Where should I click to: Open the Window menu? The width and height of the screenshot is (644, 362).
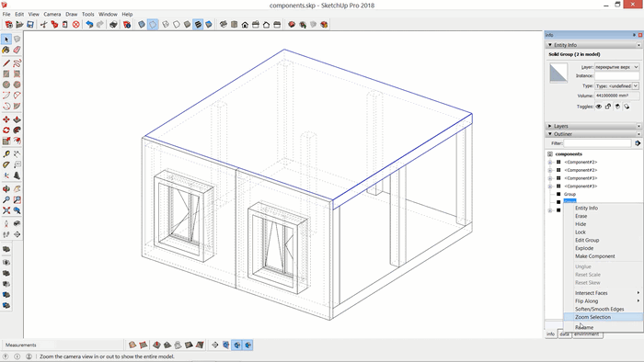[x=108, y=14]
